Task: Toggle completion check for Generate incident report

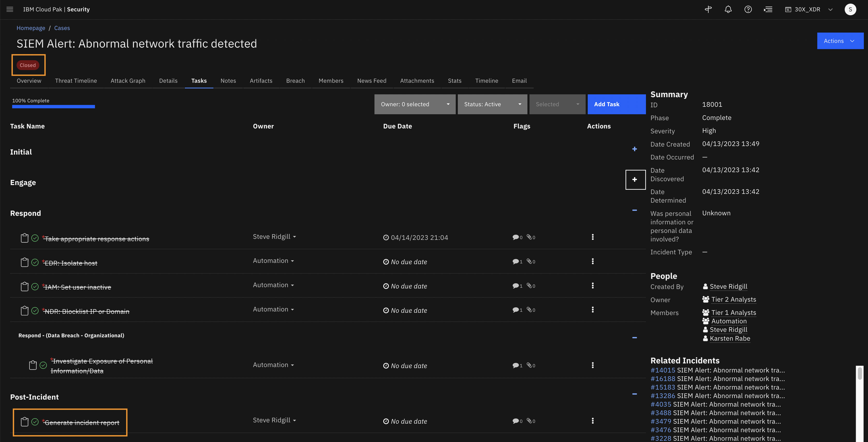Action: 35,422
